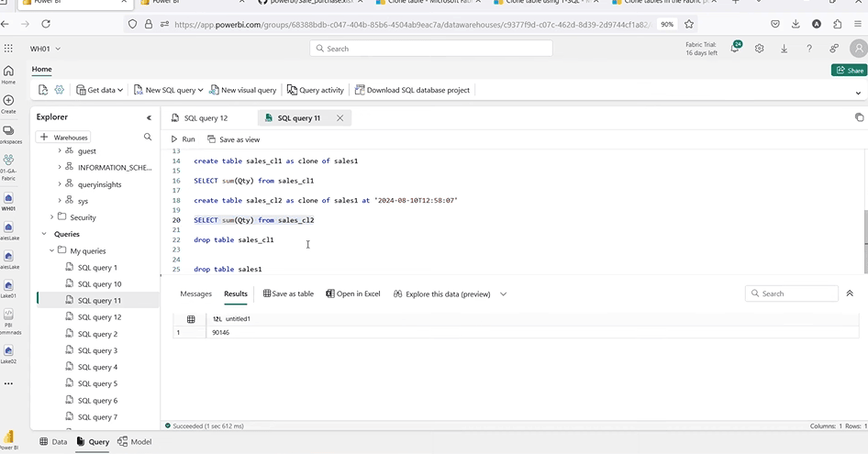Click the download icon in header
Image resolution: width=868 pixels, height=454 pixels.
(x=784, y=49)
